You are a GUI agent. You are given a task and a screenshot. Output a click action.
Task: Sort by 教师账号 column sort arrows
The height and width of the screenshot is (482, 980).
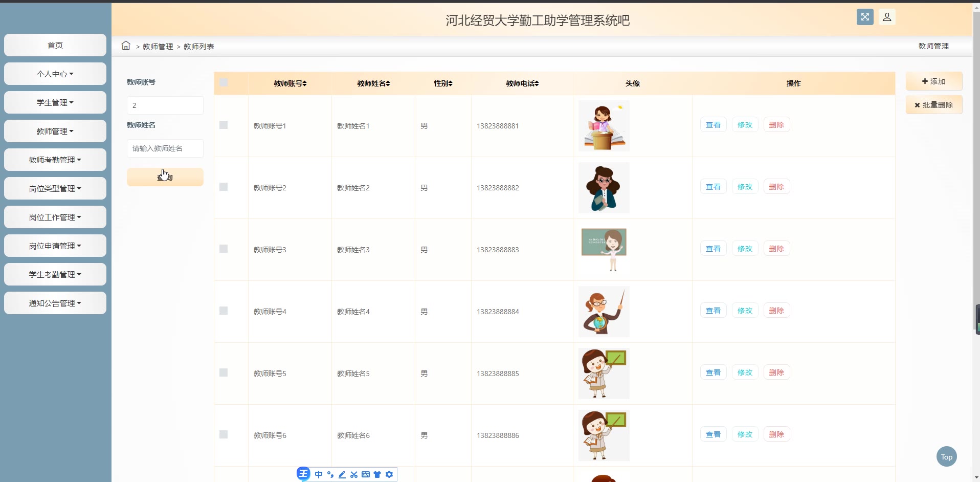(x=304, y=83)
